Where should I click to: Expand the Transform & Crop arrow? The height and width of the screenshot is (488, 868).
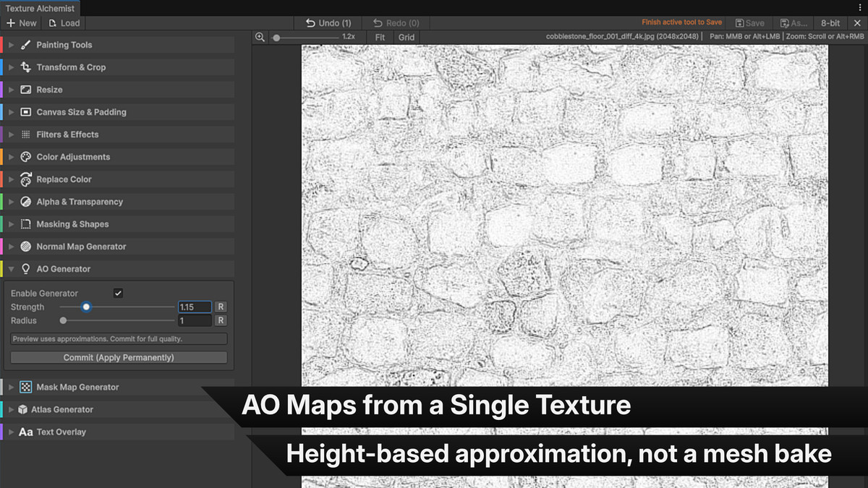click(11, 67)
